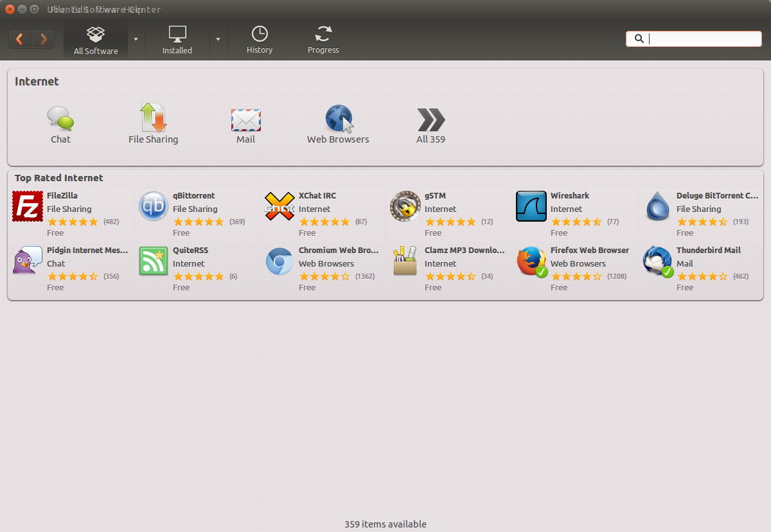The height and width of the screenshot is (532, 771).
Task: Show All 359 Internet items
Action: point(430,126)
